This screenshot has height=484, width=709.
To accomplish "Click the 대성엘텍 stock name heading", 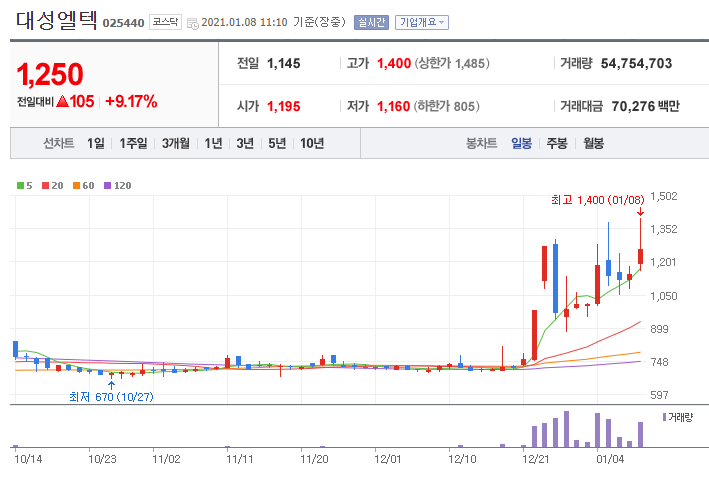I will click(57, 21).
